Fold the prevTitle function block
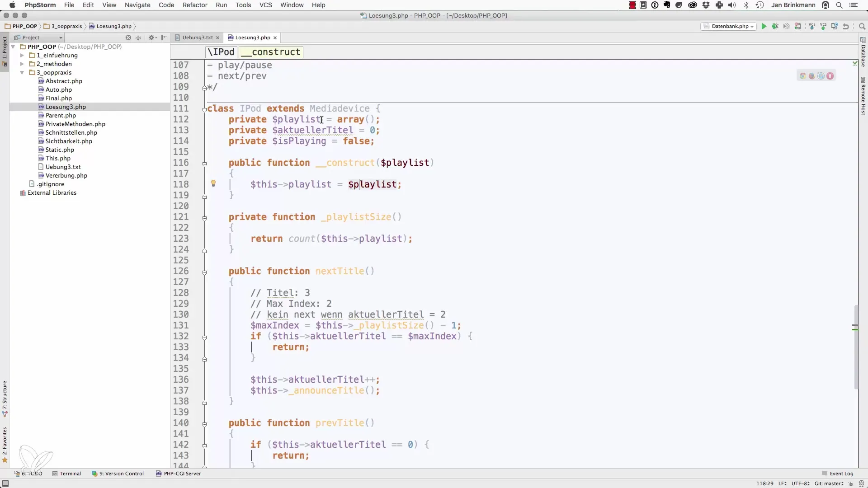 point(204,424)
